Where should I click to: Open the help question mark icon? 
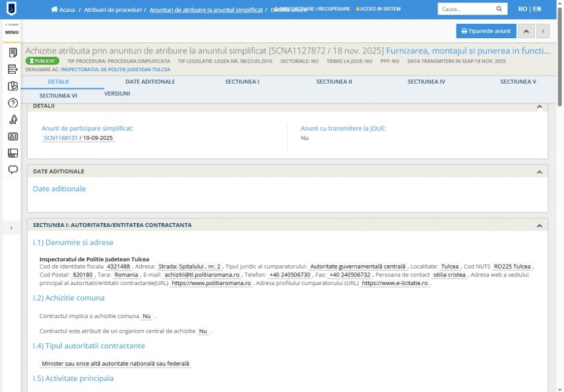(x=13, y=103)
